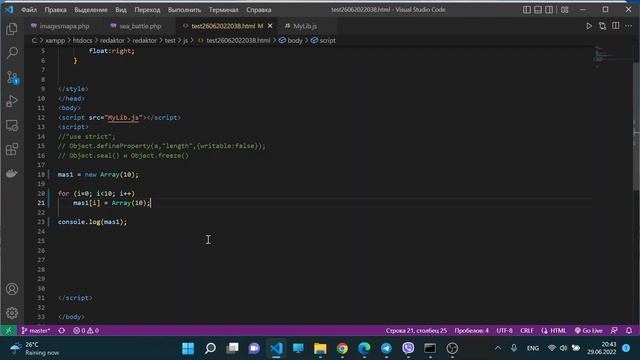
Task: Open File Explorer from taskbar
Action: [x=320, y=348]
